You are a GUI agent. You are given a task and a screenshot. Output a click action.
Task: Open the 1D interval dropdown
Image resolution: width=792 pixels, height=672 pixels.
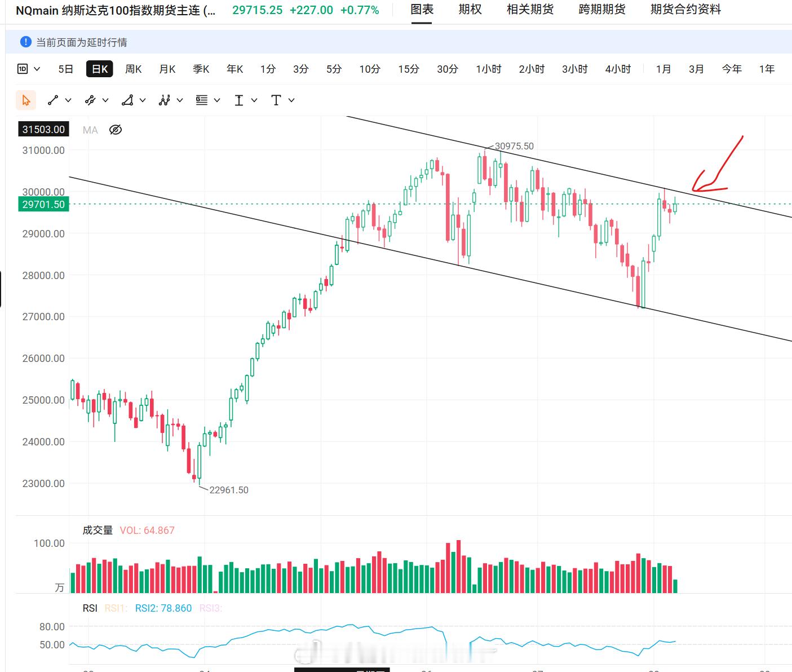coord(29,69)
